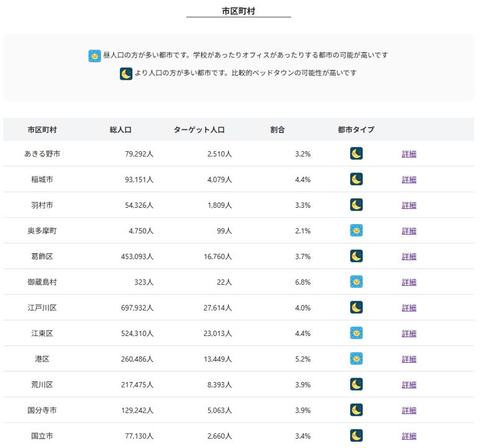
Task: Click the 割合 column header
Action: [277, 130]
